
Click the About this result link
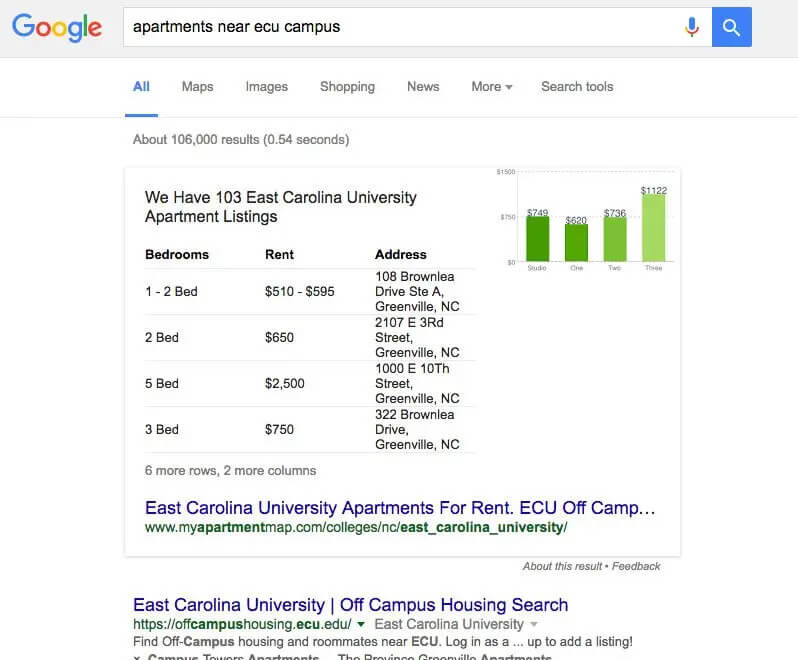[562, 566]
